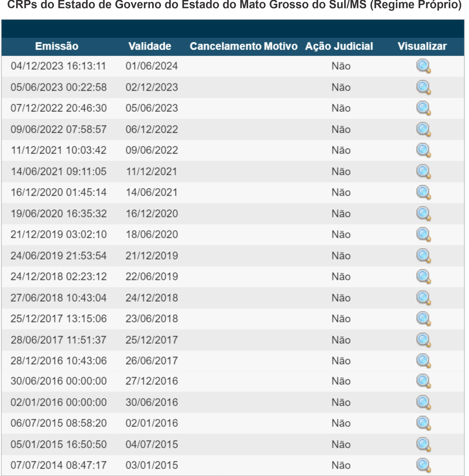Viewport: 469px width, 476px height.
Task: Click validity cell 23/06/2018
Action: tap(152, 319)
